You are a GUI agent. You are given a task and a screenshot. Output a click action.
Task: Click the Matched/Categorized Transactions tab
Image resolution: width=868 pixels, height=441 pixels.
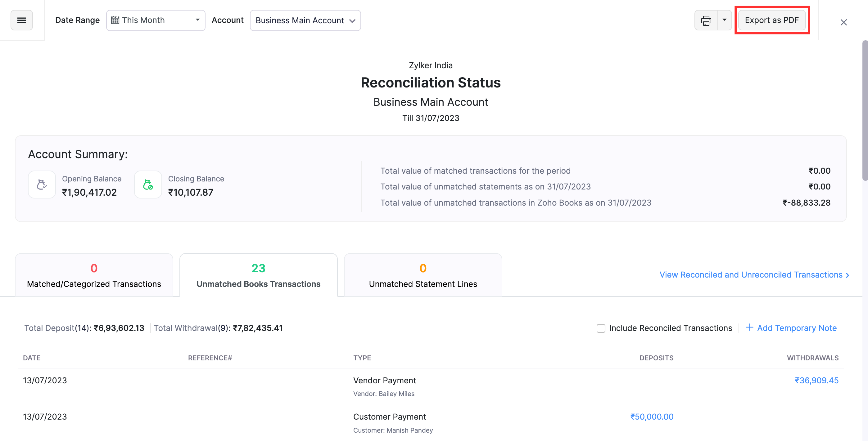coord(94,274)
